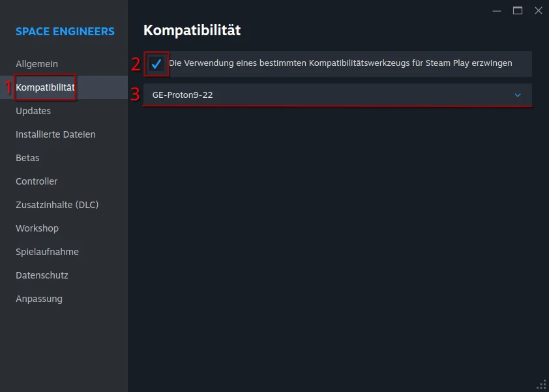The image size is (549, 392).
Task: Click the resize grip in bottom-right corner
Action: [540, 384]
